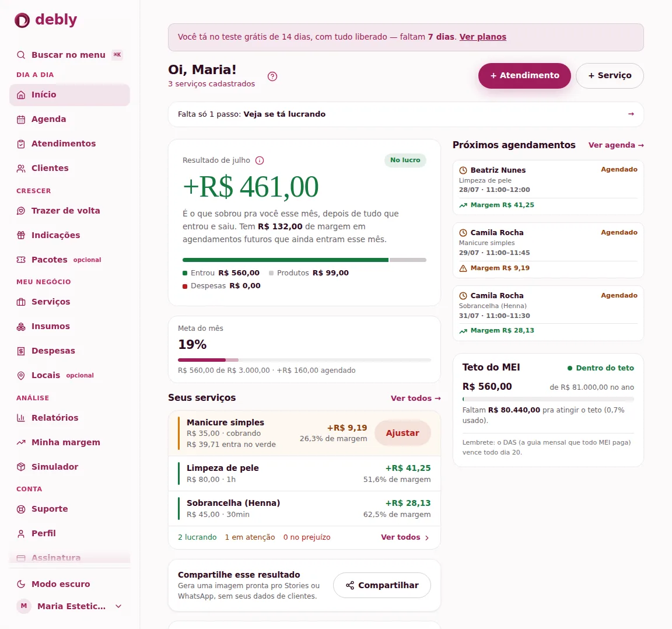Click the gift icon beside Indicações
The image size is (672, 629).
20,235
